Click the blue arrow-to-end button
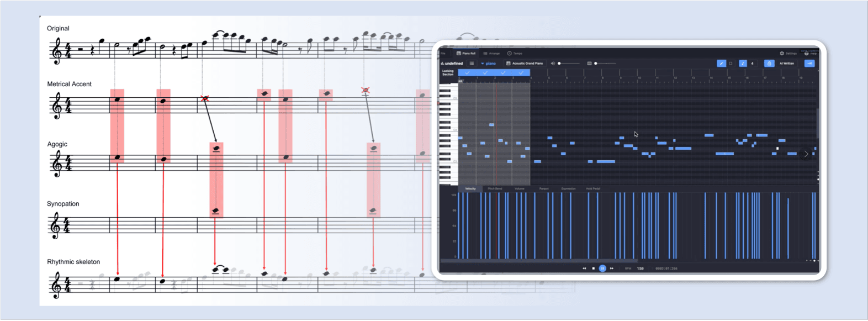This screenshot has width=868, height=321. (809, 64)
